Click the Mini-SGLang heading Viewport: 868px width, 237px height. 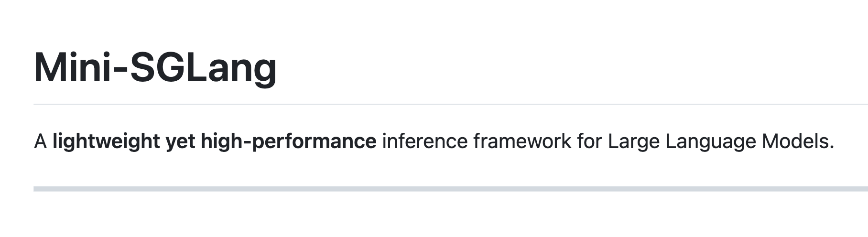[x=155, y=68]
